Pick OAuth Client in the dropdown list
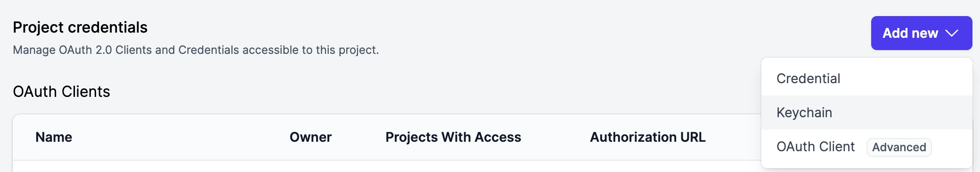 pos(815,146)
